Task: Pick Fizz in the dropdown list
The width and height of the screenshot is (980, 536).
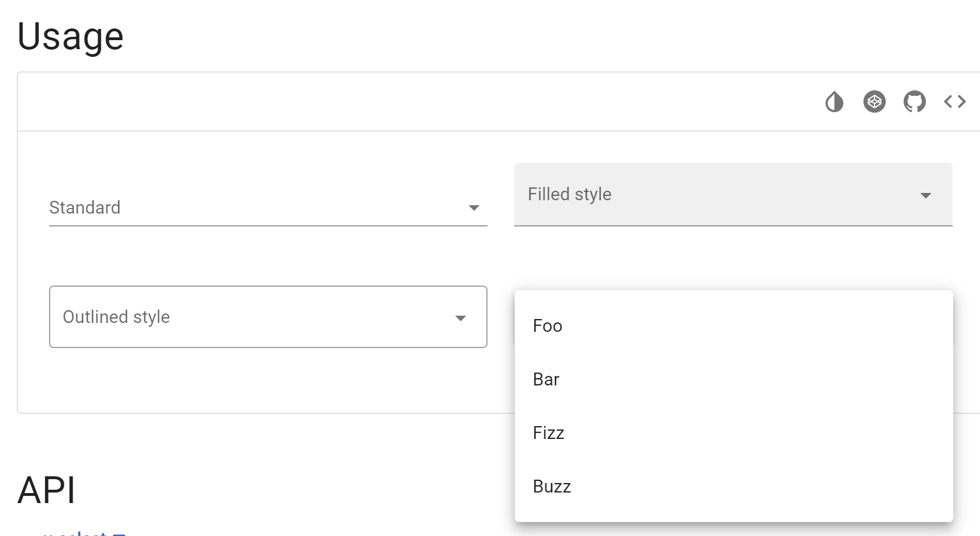Action: pyautogui.click(x=548, y=433)
